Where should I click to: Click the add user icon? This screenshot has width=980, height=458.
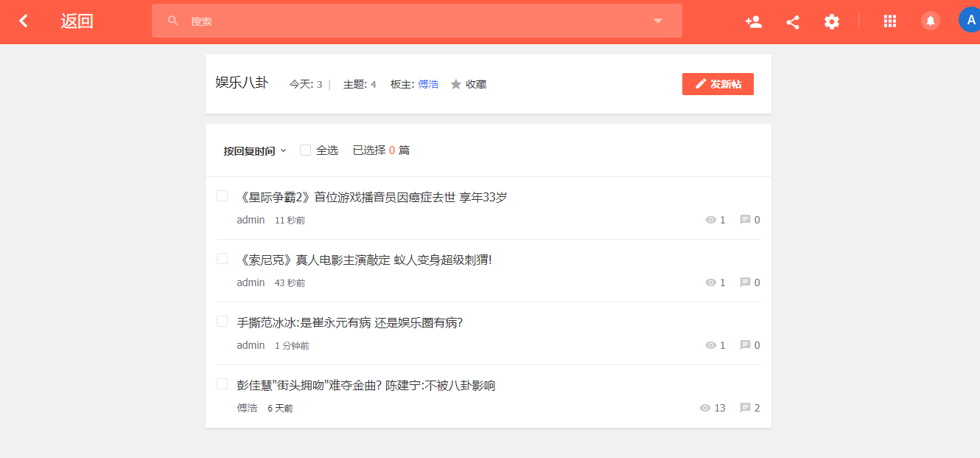[753, 21]
